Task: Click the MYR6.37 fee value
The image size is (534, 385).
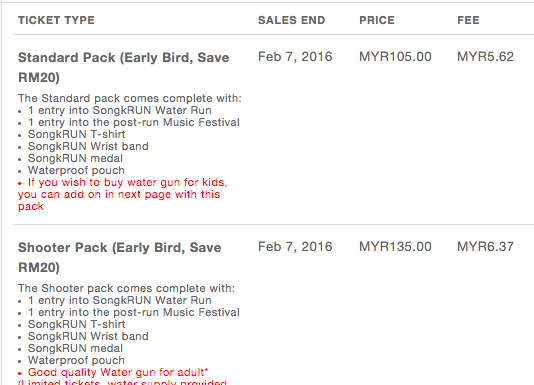Action: [x=485, y=247]
